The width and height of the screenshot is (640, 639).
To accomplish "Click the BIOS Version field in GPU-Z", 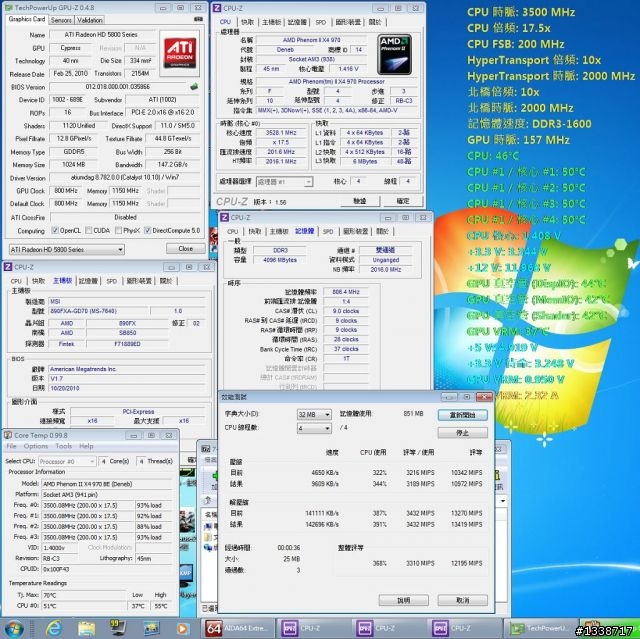I will click(x=118, y=87).
